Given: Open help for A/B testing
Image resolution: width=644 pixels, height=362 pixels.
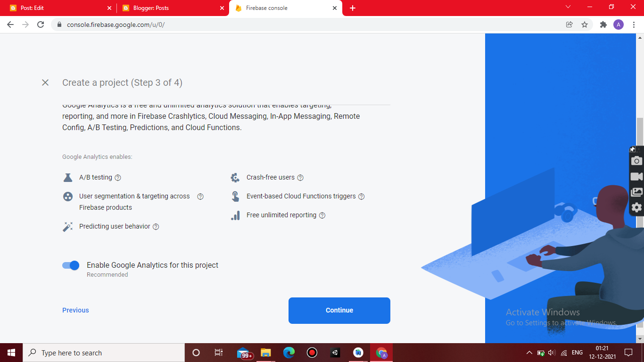Looking at the screenshot, I should coord(118,178).
